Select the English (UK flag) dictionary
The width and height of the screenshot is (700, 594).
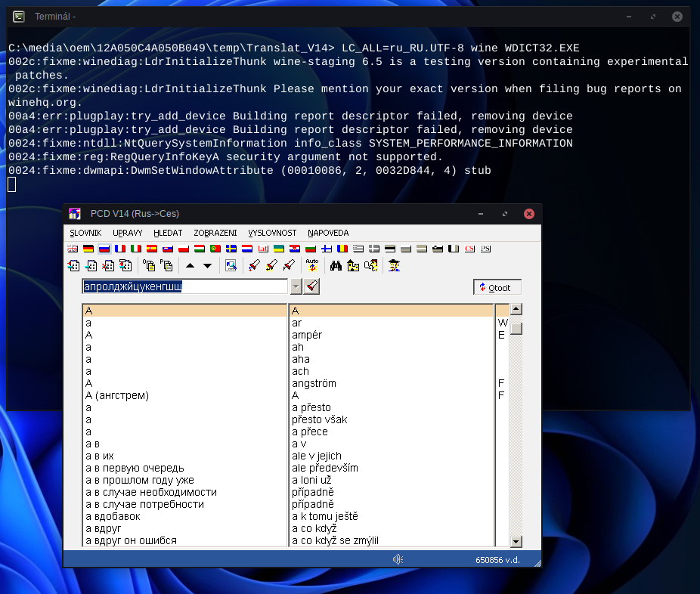click(73, 249)
